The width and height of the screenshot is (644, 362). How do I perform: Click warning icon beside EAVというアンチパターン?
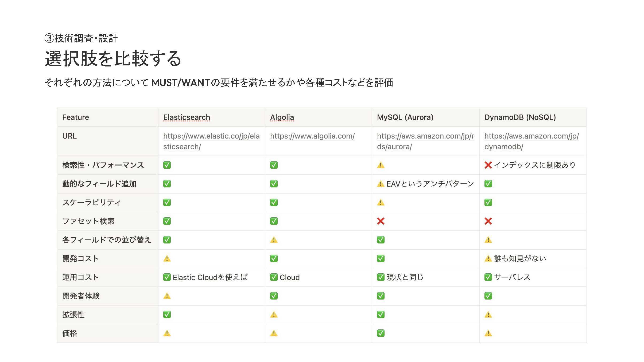[381, 184]
